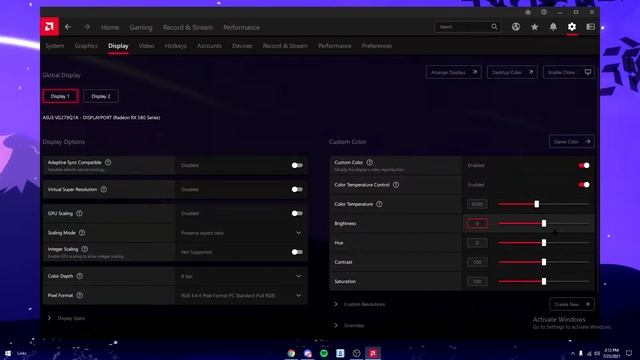Open favorites star icon

534,27
